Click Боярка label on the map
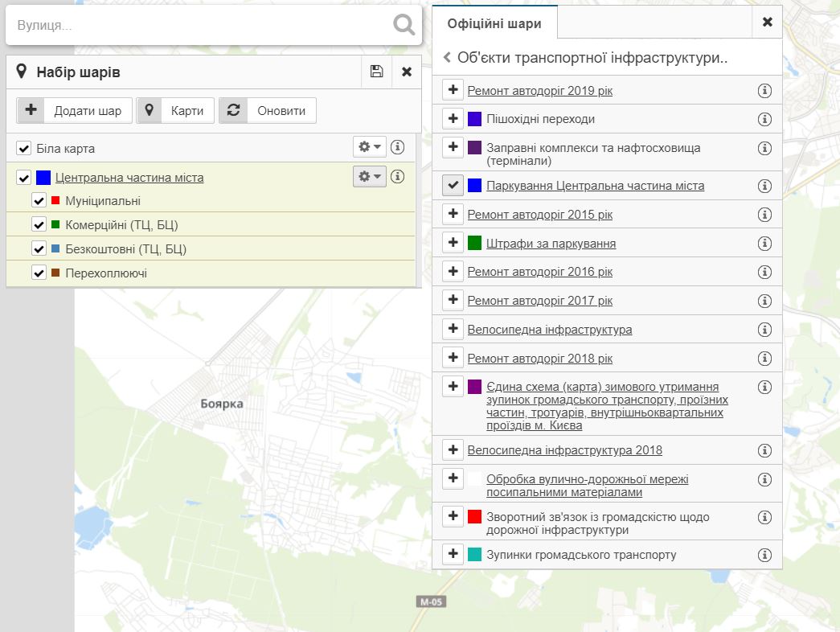The width and height of the screenshot is (840, 632). coord(222,404)
